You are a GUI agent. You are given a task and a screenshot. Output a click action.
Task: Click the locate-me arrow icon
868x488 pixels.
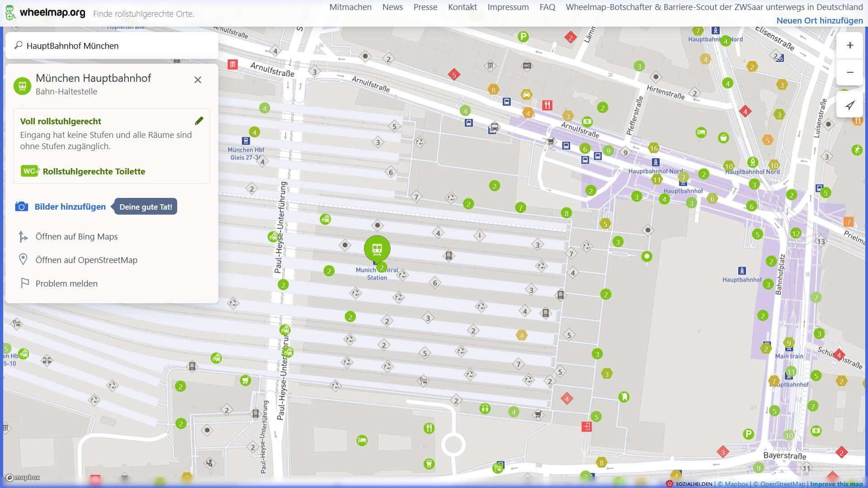click(x=850, y=105)
